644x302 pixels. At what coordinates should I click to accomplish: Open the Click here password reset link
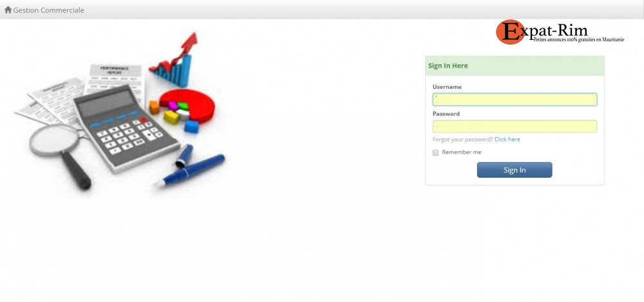(507, 139)
